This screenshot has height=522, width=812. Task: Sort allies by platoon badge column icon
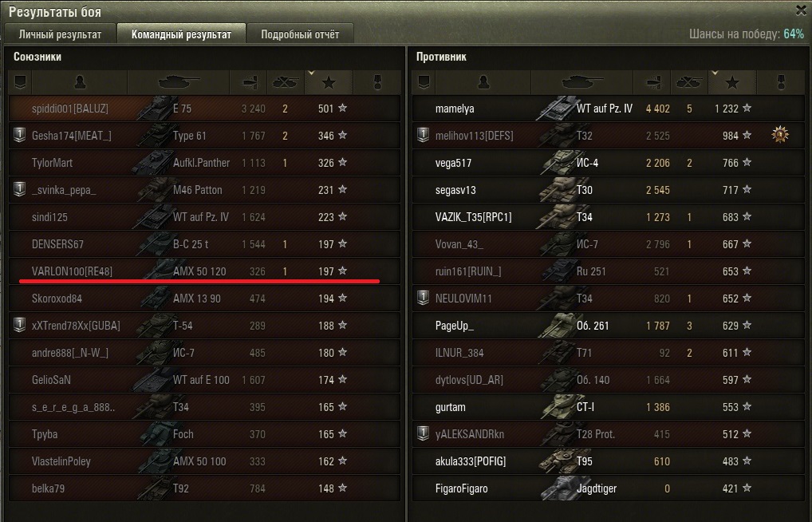[20, 82]
